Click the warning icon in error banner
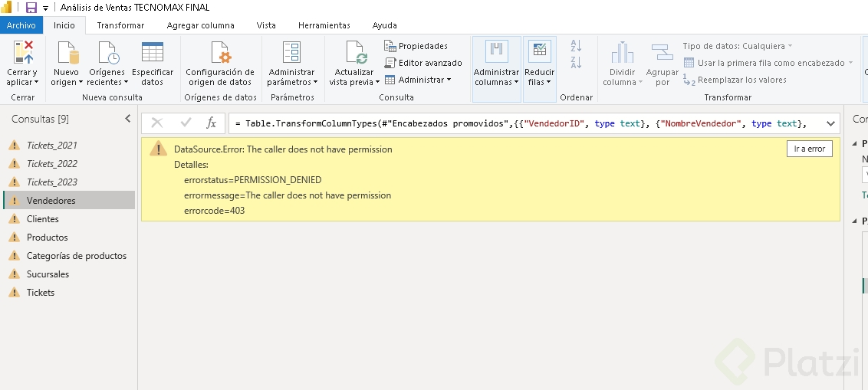Viewport: 868px width, 390px height. pyautogui.click(x=158, y=148)
